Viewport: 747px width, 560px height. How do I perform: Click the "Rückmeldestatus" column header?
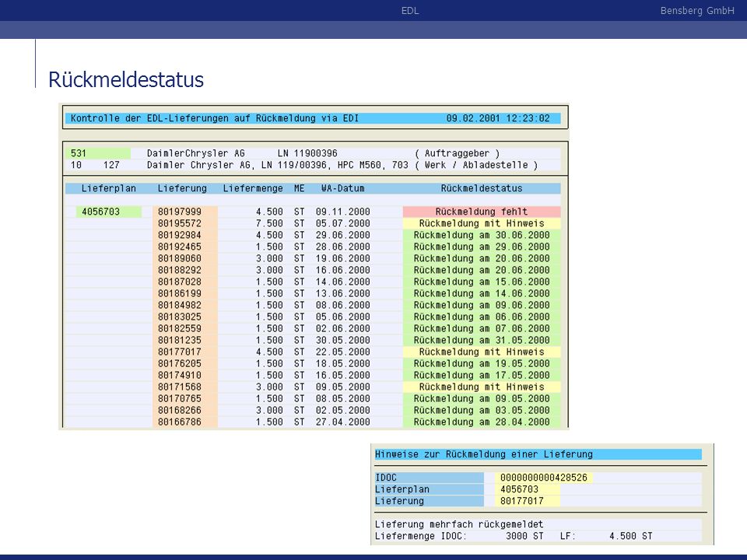pyautogui.click(x=482, y=188)
